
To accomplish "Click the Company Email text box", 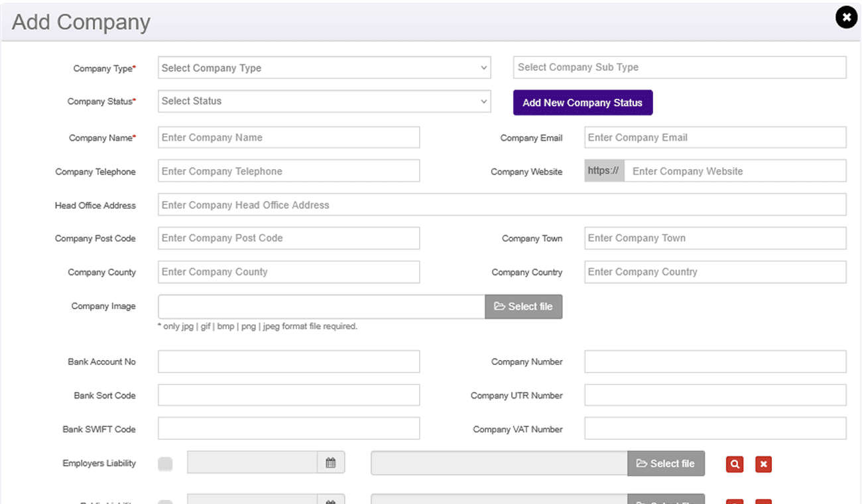I will (715, 137).
